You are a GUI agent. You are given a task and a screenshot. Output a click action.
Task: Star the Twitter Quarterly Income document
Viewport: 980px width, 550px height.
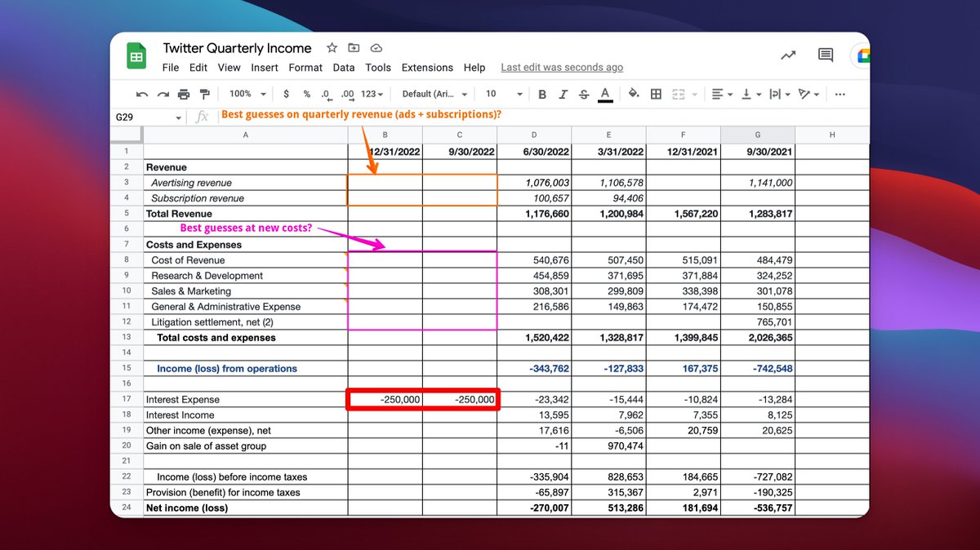click(x=332, y=48)
